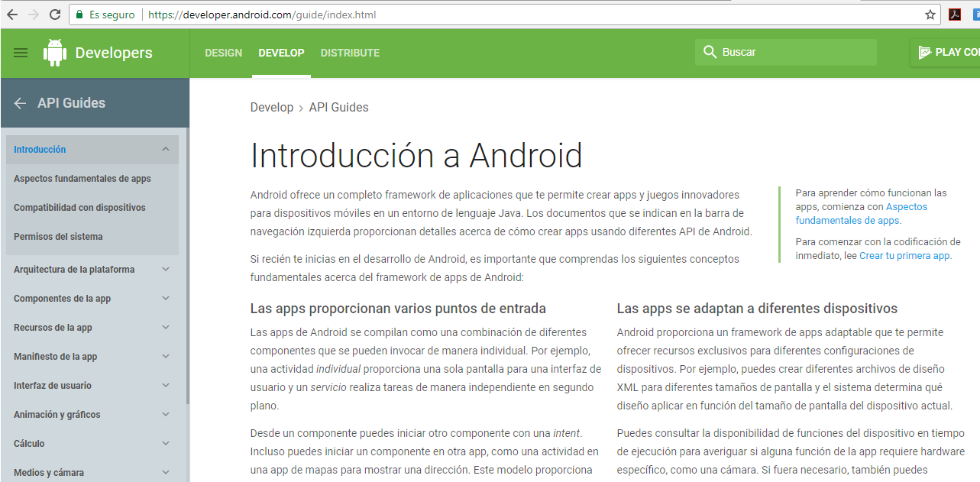The height and width of the screenshot is (482, 980).
Task: Open the DESIGN tab
Action: click(x=224, y=53)
